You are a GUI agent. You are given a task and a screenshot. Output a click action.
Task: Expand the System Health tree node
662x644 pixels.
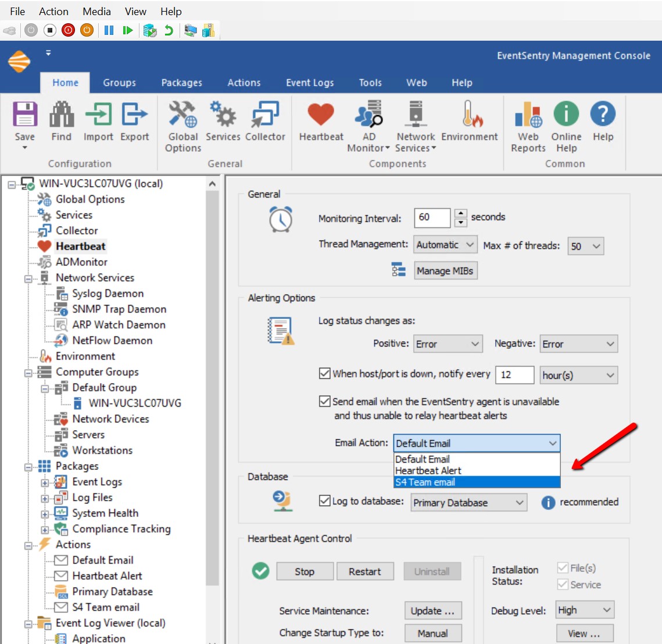pyautogui.click(x=45, y=514)
